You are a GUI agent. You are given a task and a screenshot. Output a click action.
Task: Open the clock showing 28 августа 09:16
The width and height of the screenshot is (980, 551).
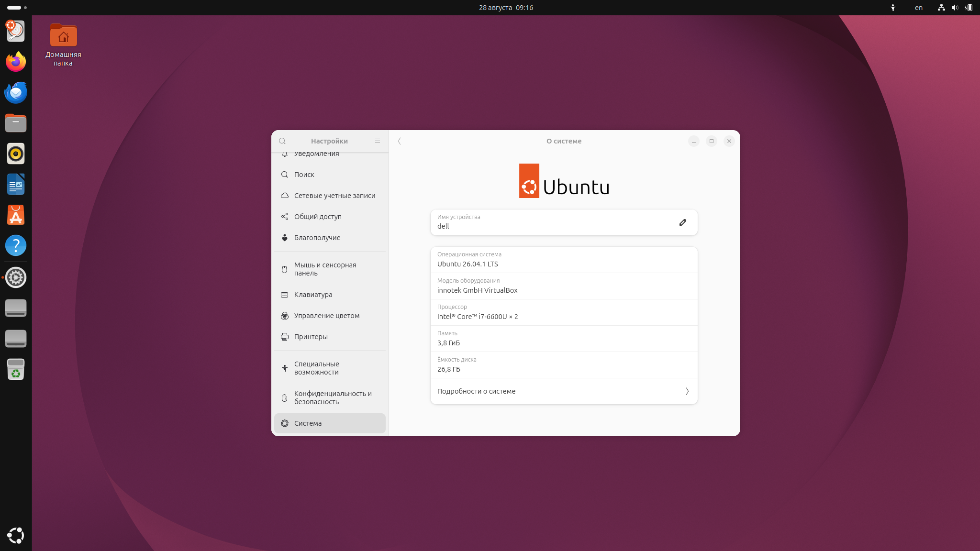point(506,8)
